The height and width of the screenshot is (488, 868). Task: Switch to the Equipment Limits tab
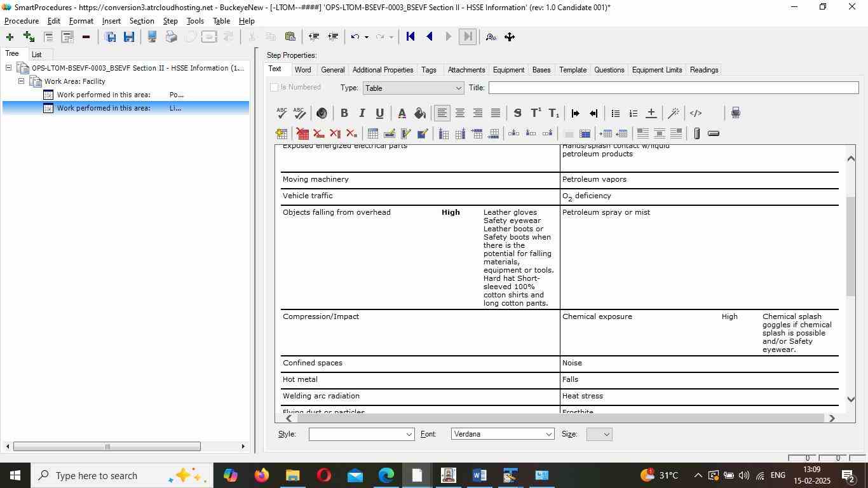[x=657, y=70]
